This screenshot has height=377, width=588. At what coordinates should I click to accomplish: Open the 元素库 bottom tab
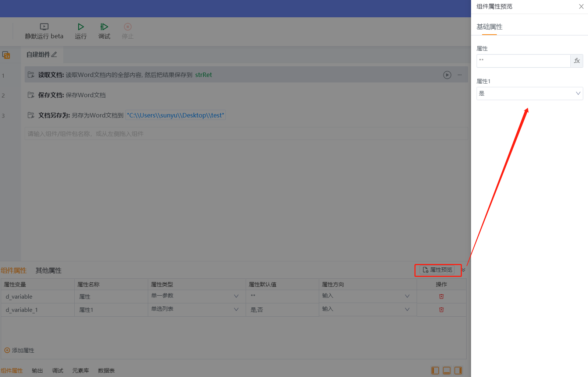[x=81, y=371]
